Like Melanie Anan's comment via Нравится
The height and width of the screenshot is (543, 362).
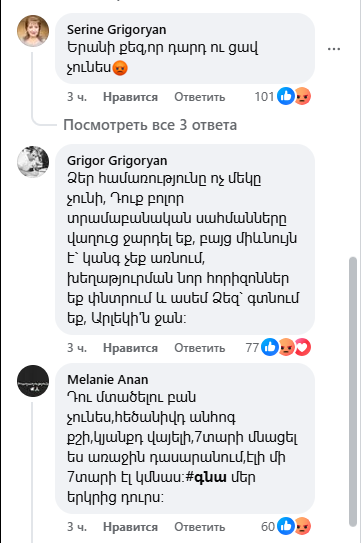[130, 527]
